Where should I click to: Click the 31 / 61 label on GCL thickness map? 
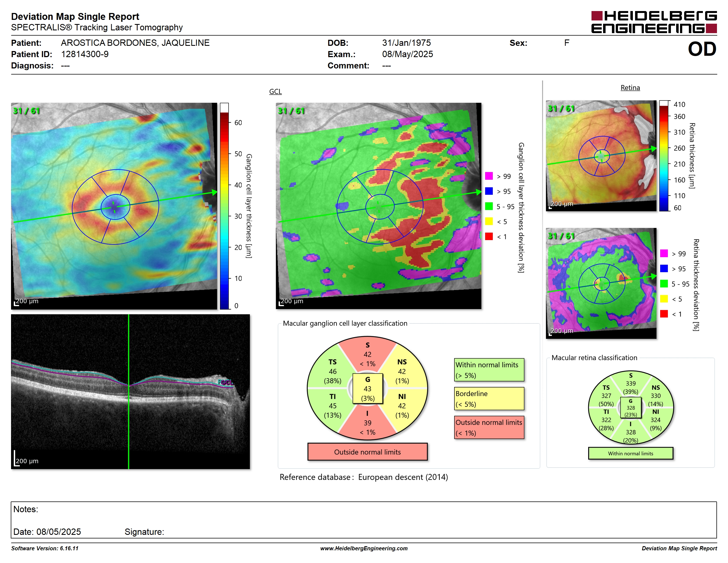pyautogui.click(x=26, y=111)
